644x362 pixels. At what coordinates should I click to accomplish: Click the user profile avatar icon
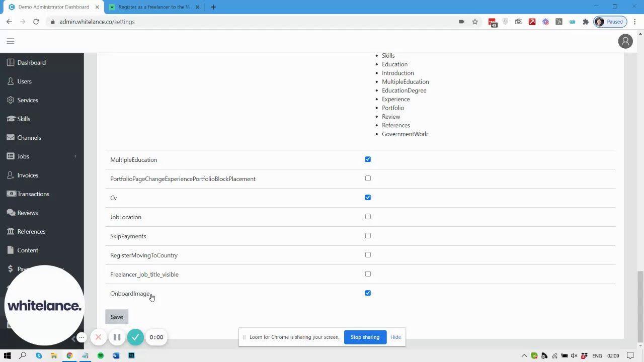tap(625, 41)
